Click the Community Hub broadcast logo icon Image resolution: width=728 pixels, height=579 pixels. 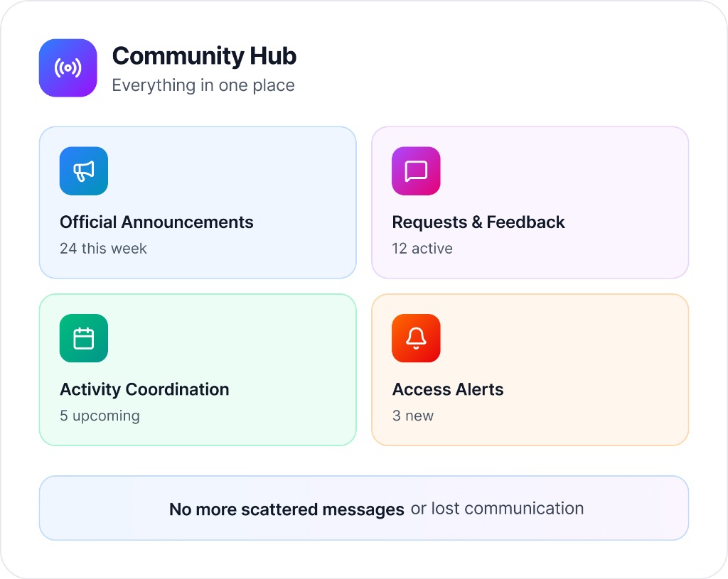click(68, 68)
